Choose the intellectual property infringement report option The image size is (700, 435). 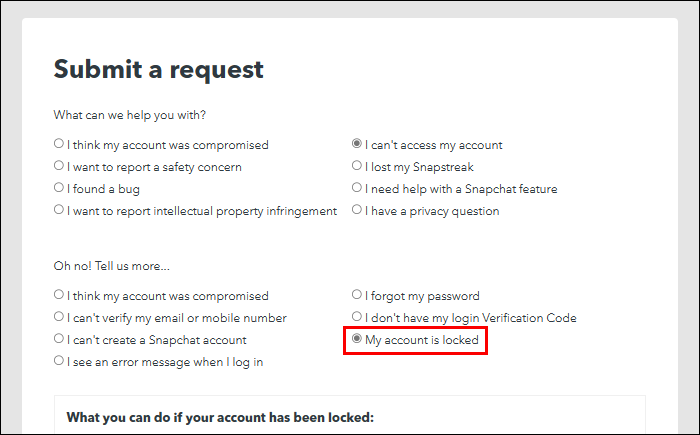coord(59,210)
